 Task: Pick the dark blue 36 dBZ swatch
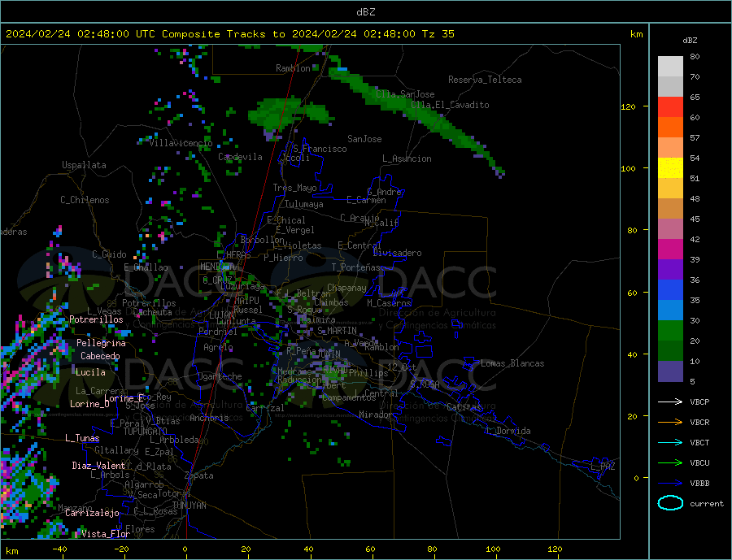click(670, 290)
